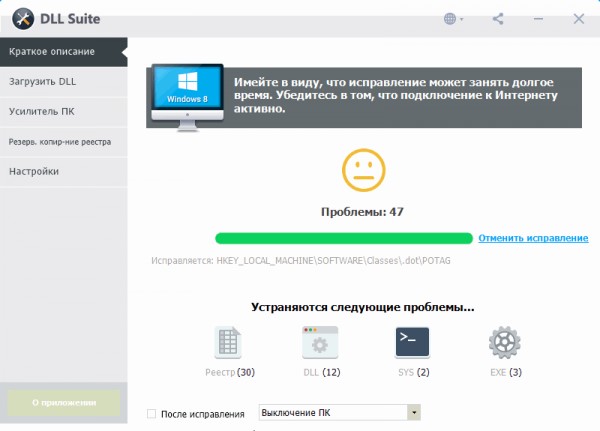The image size is (600, 431).
Task: Click the Реестр registry table icon
Action: pyautogui.click(x=228, y=342)
